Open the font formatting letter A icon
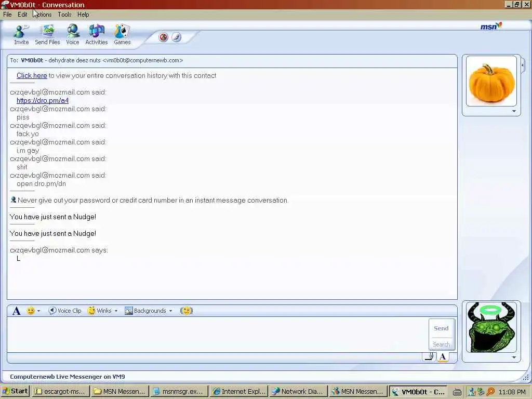Viewport: 532px width, 399px height. (16, 311)
